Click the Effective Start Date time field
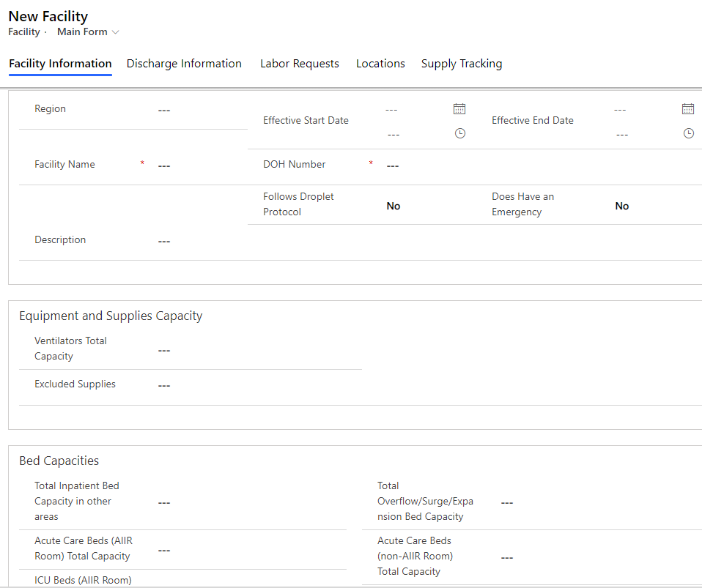The image size is (702, 588). click(x=416, y=134)
